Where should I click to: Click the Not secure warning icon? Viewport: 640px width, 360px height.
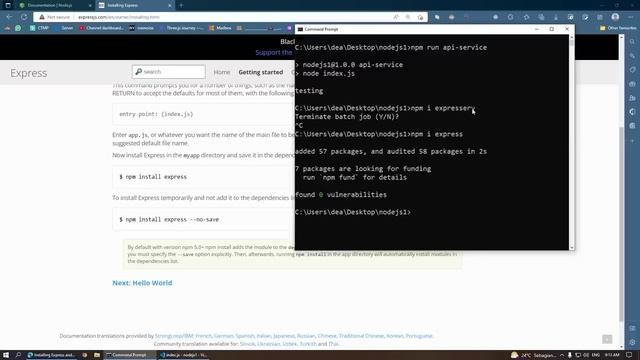pos(42,17)
